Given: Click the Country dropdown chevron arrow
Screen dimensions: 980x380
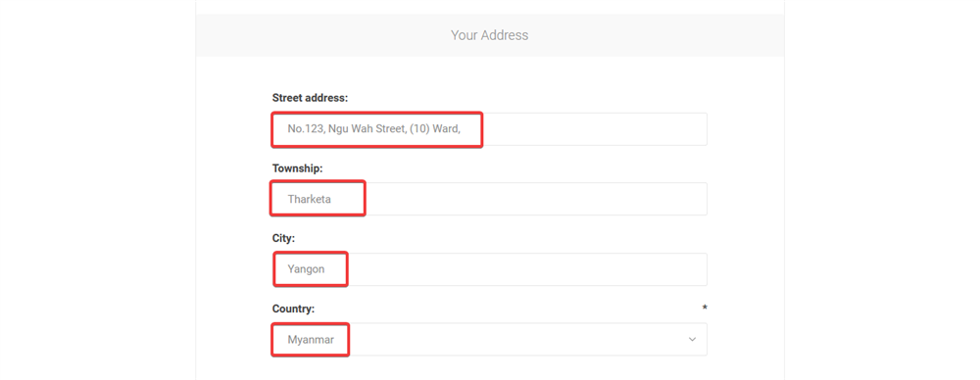Looking at the screenshot, I should (x=692, y=340).
